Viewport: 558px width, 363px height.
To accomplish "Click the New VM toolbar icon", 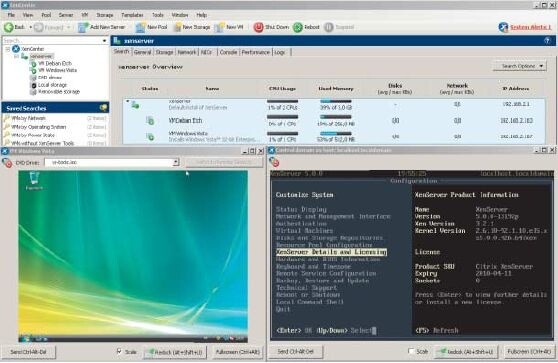I will coord(219,27).
